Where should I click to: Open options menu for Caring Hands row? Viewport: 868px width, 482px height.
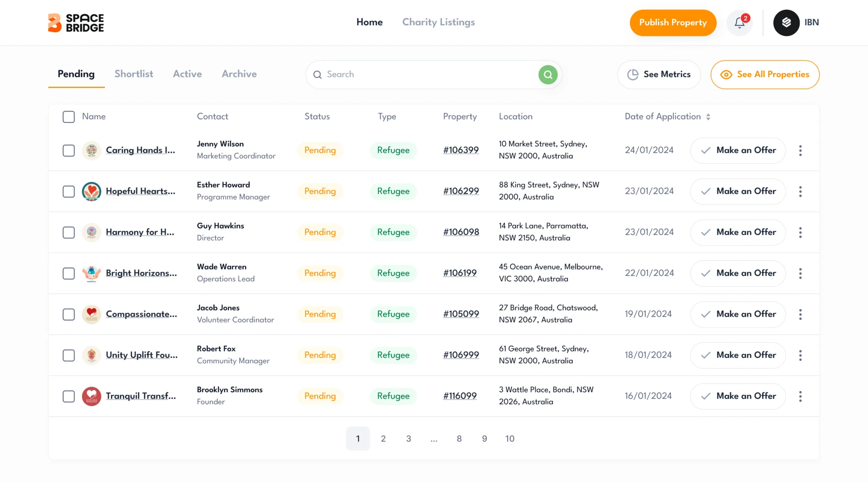pyautogui.click(x=800, y=150)
